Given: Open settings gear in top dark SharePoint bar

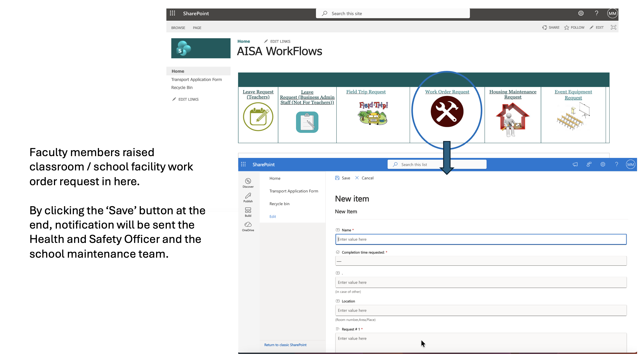Looking at the screenshot, I should pyautogui.click(x=581, y=13).
